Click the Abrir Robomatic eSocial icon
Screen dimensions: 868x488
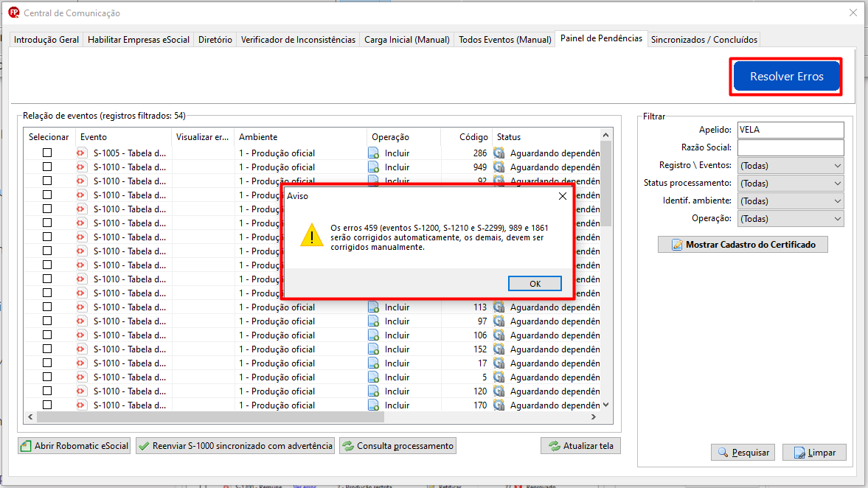pos(26,446)
